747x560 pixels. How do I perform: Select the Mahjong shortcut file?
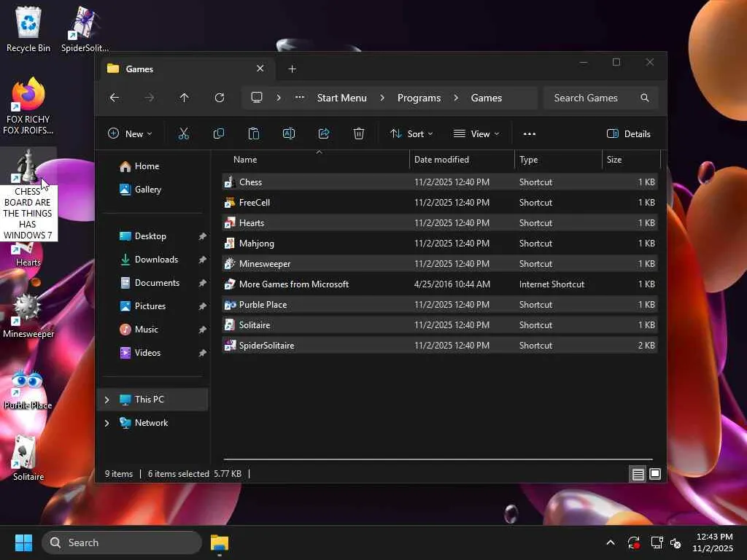(440, 244)
